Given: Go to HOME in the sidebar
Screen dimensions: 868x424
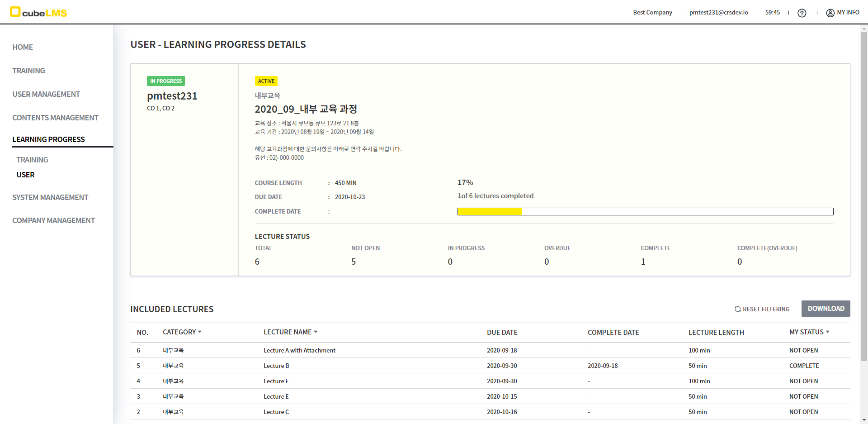Looking at the screenshot, I should pyautogui.click(x=23, y=47).
